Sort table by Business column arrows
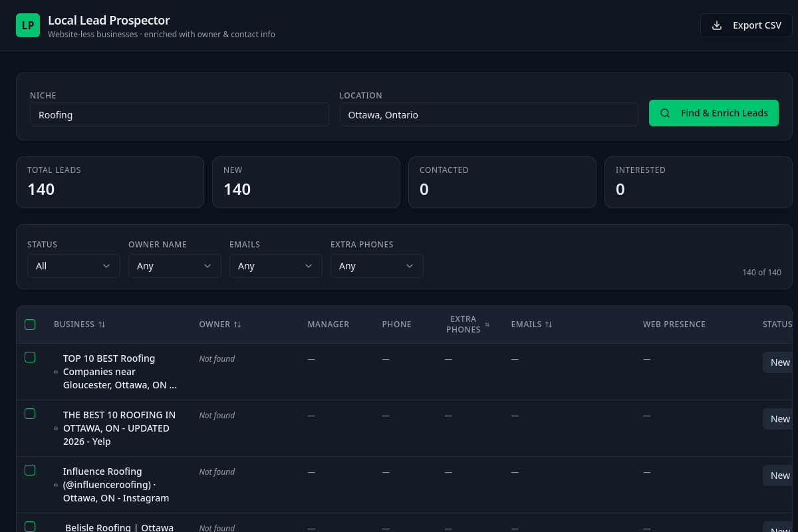 coord(102,325)
